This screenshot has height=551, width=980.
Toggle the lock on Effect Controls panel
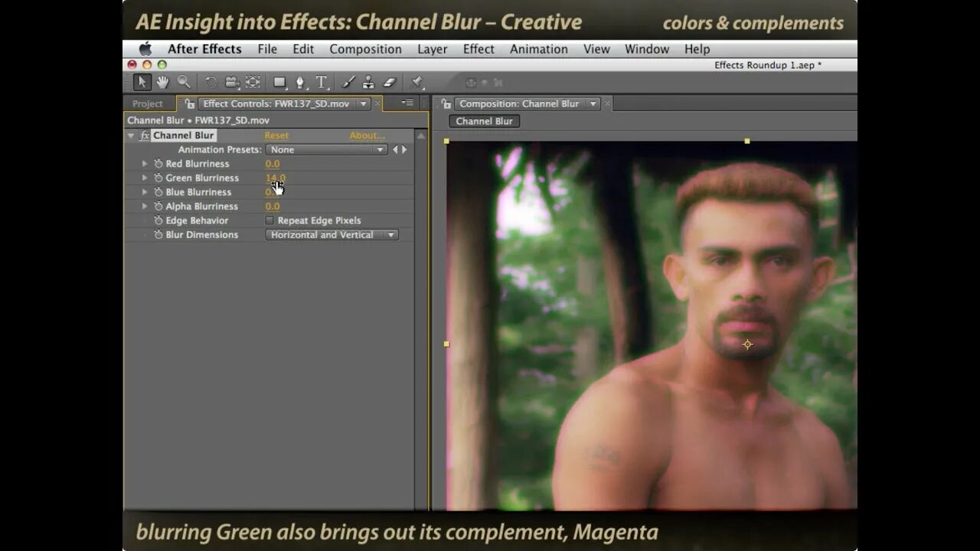point(190,103)
